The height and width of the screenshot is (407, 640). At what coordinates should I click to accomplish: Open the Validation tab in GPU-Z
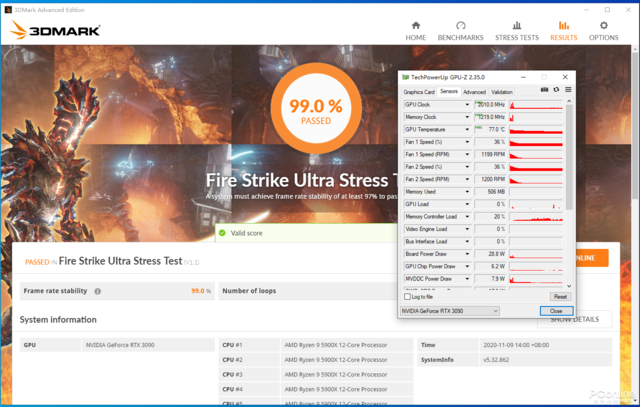pyautogui.click(x=502, y=92)
